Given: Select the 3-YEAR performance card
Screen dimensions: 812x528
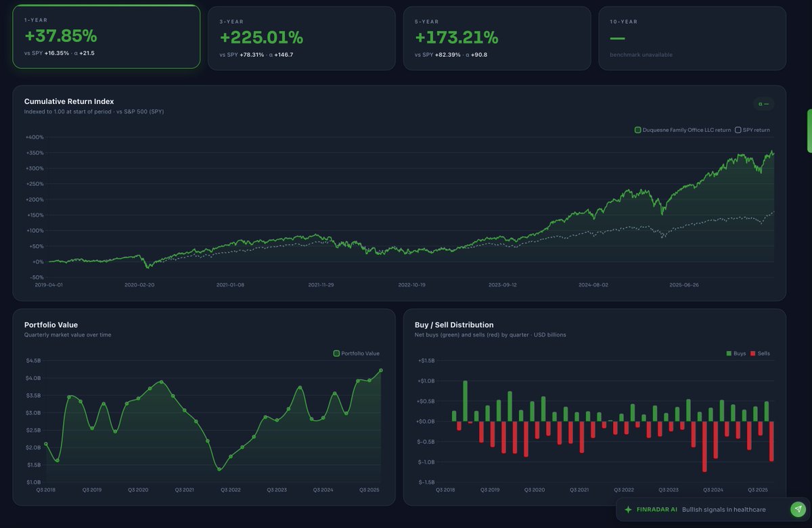Looking at the screenshot, I should 301,39.
